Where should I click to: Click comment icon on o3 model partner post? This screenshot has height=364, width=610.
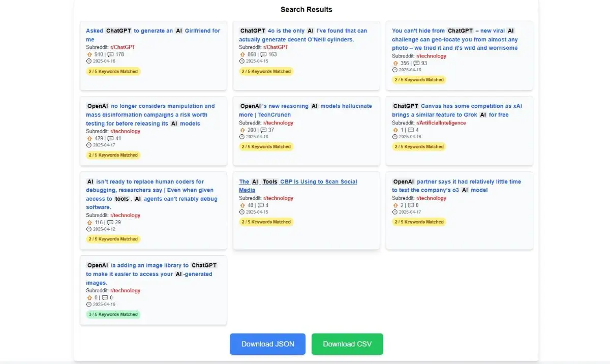point(411,205)
